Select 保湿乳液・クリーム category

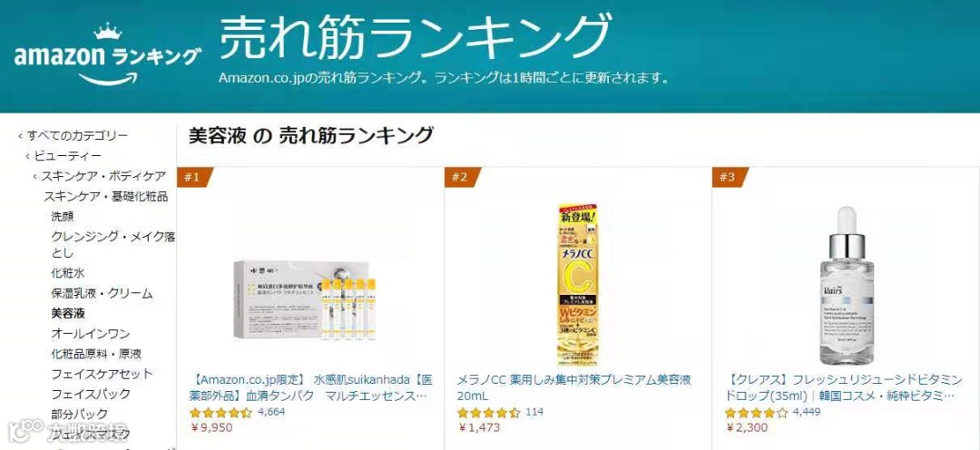[102, 293]
